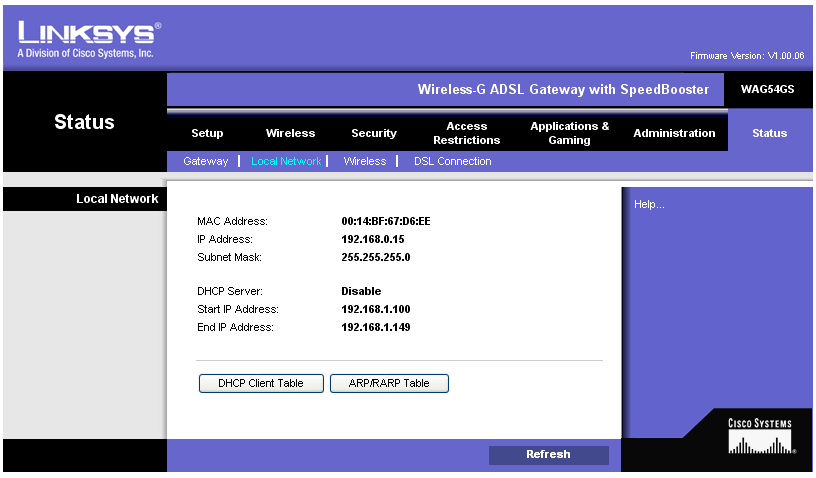Click the Start IP Address label

238,309
